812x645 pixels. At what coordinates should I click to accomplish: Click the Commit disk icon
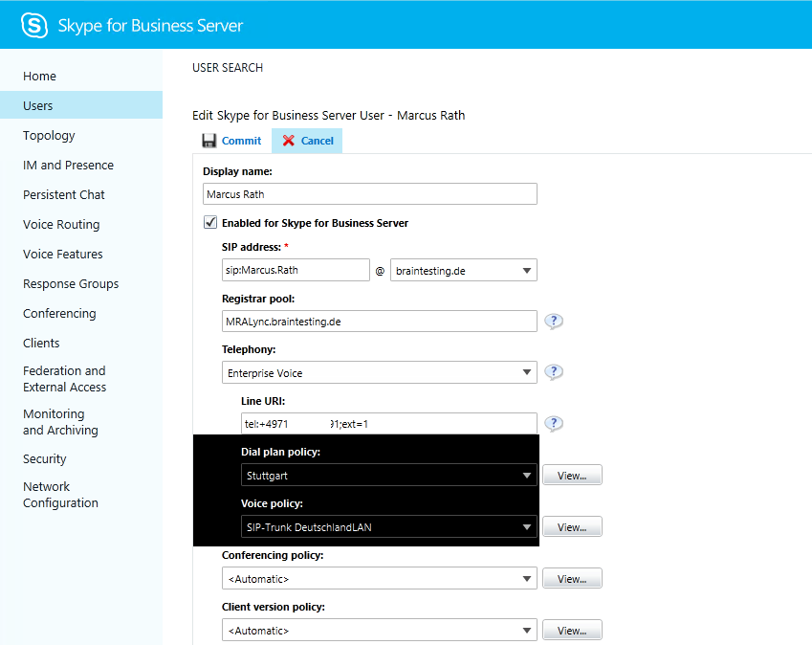[208, 140]
